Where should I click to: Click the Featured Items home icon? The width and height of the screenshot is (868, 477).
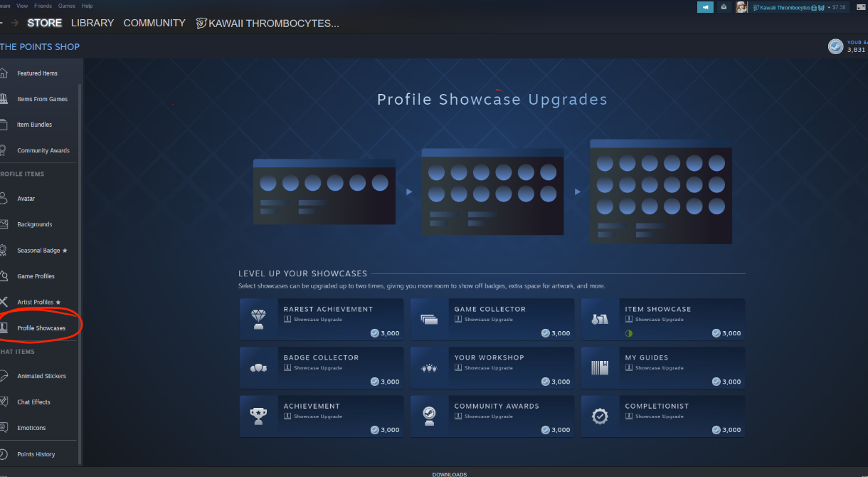pos(4,73)
